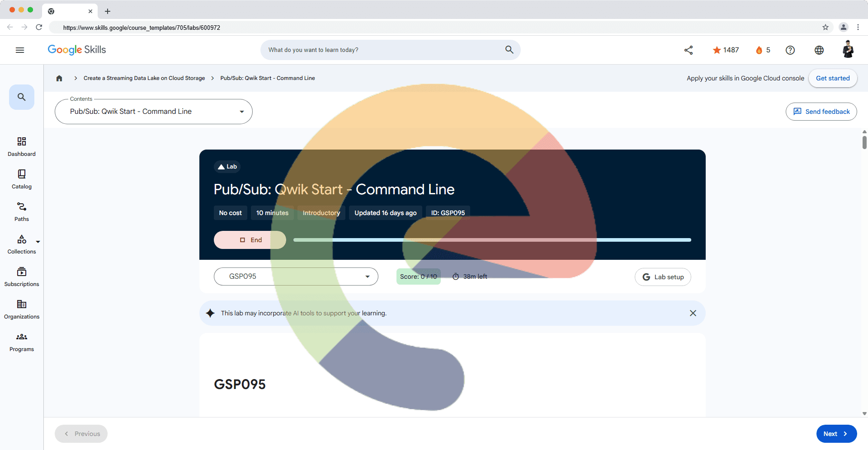Click breadcrumb 'Create a Streaming Data Lake on Cloud Storage'
Screen dimensions: 868x450
[x=144, y=78]
